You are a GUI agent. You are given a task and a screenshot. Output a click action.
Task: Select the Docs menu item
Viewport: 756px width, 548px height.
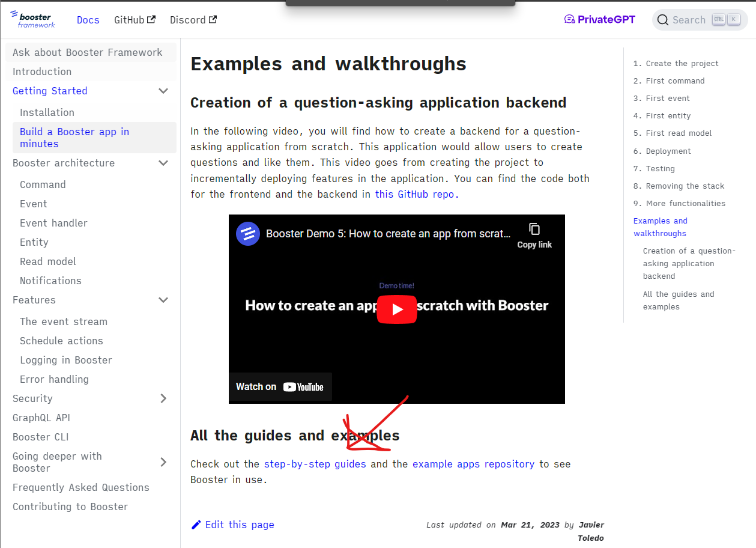88,19
